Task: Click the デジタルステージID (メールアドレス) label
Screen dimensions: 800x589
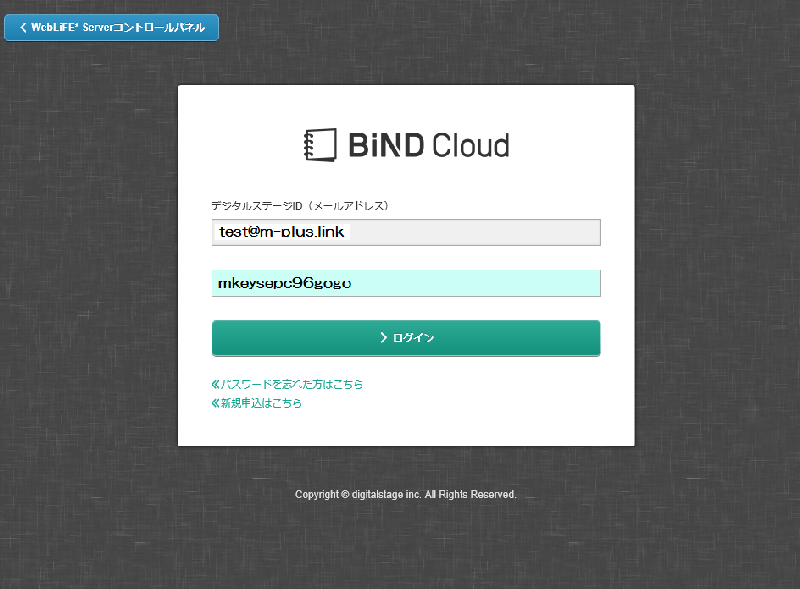Action: [x=300, y=206]
